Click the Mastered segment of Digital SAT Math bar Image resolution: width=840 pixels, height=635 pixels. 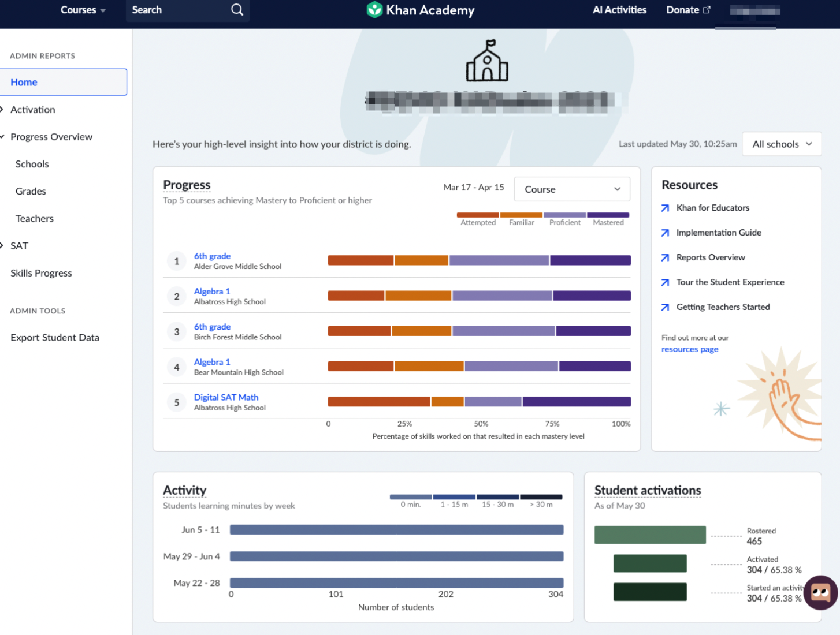[x=577, y=402]
